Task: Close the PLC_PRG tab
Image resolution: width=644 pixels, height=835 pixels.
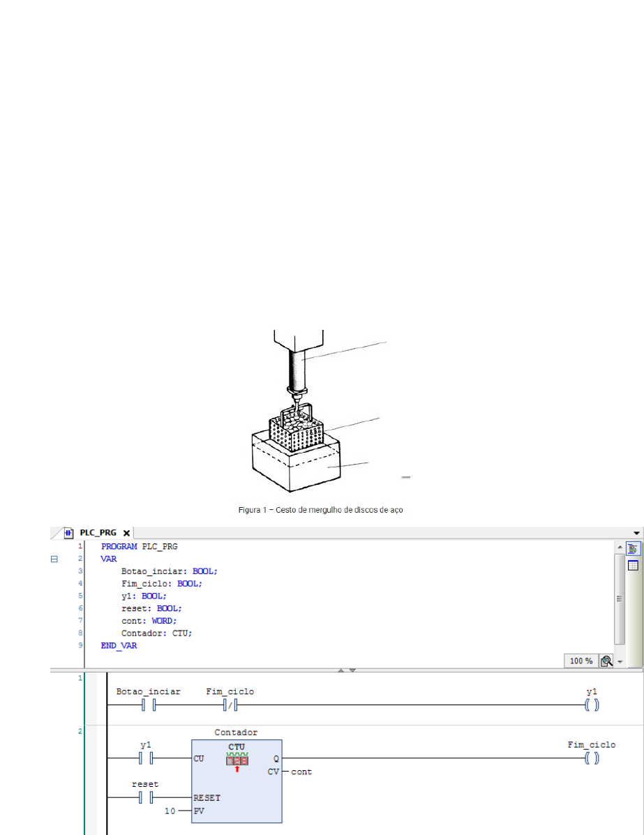Action: [126, 532]
